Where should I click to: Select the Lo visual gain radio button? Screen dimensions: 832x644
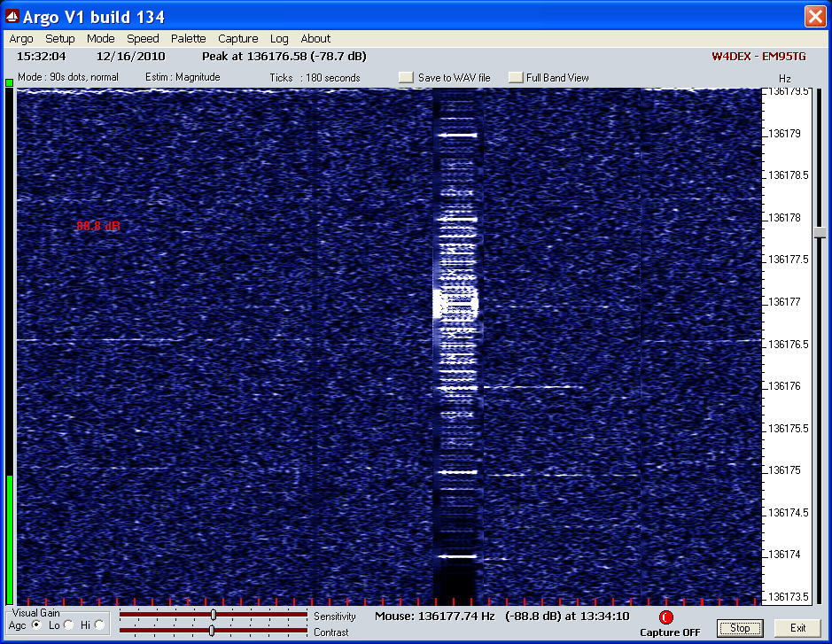[68, 625]
